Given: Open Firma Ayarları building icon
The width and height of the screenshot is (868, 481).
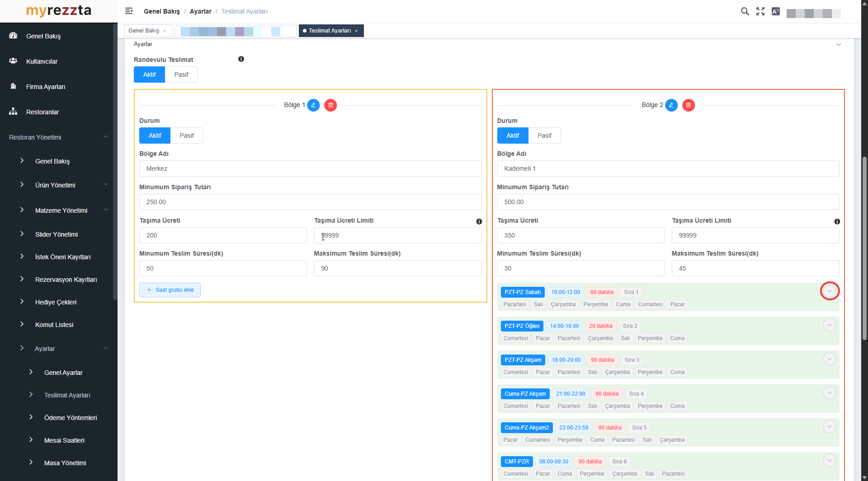Looking at the screenshot, I should click(13, 86).
